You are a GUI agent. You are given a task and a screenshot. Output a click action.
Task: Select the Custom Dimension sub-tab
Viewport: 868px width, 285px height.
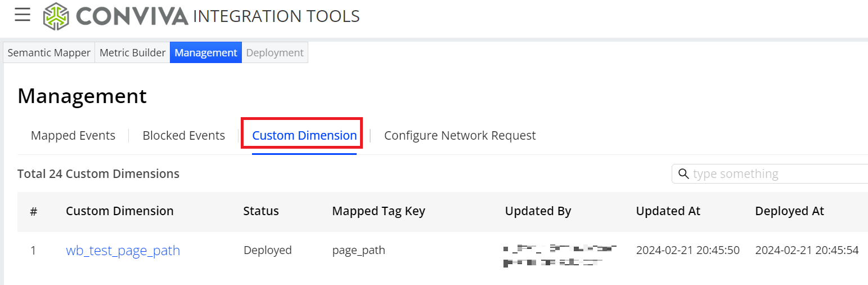[x=304, y=136]
